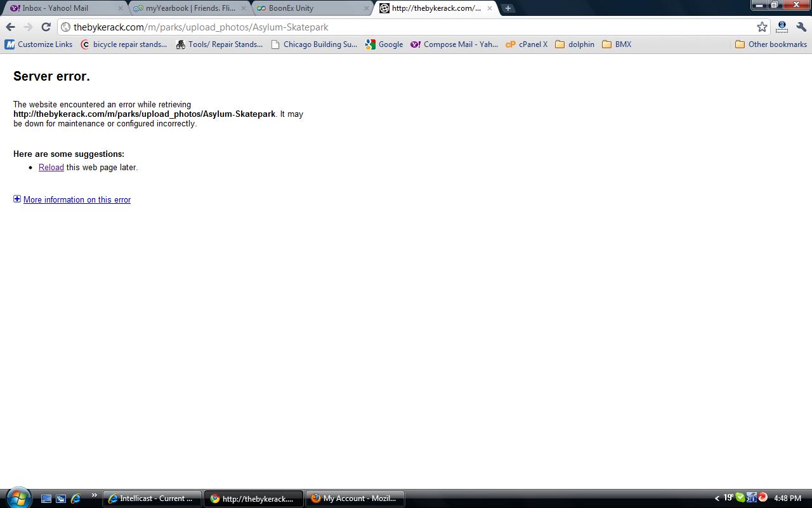Click the 19° weather tray icon

click(x=728, y=498)
